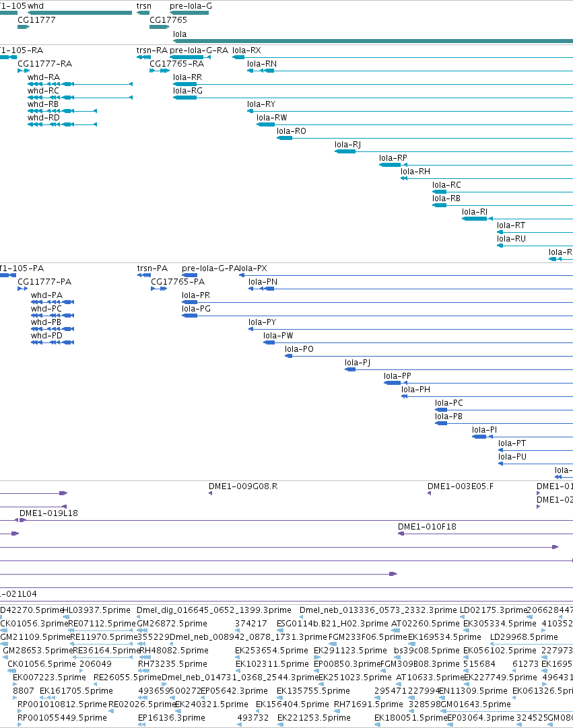
Task: Click lola-PB protein label
Action: tap(448, 416)
